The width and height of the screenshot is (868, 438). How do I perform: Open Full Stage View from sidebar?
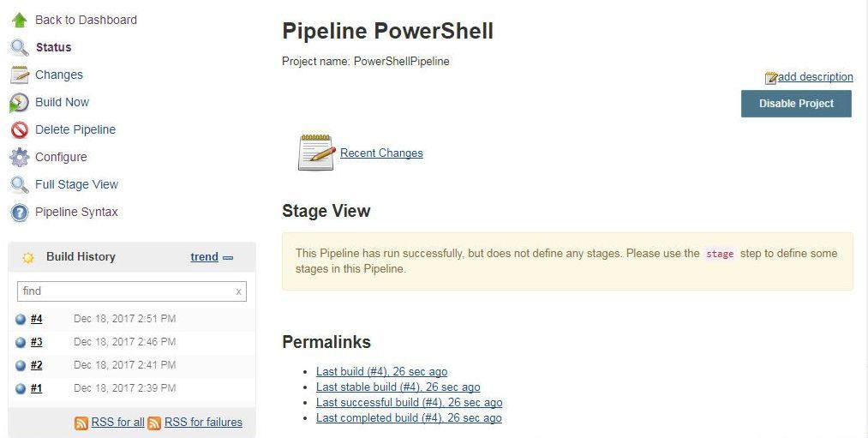click(x=76, y=184)
